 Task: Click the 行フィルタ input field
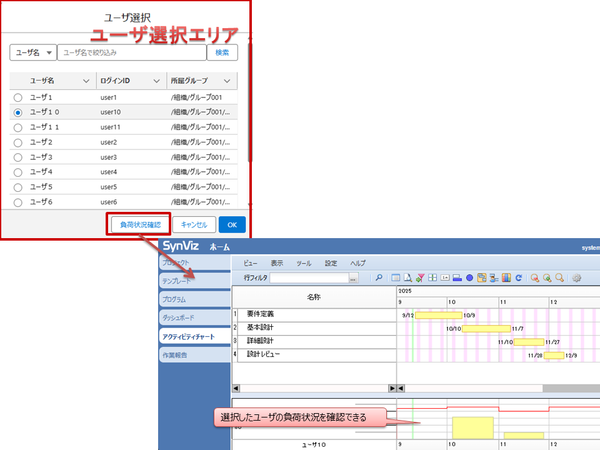(309, 278)
